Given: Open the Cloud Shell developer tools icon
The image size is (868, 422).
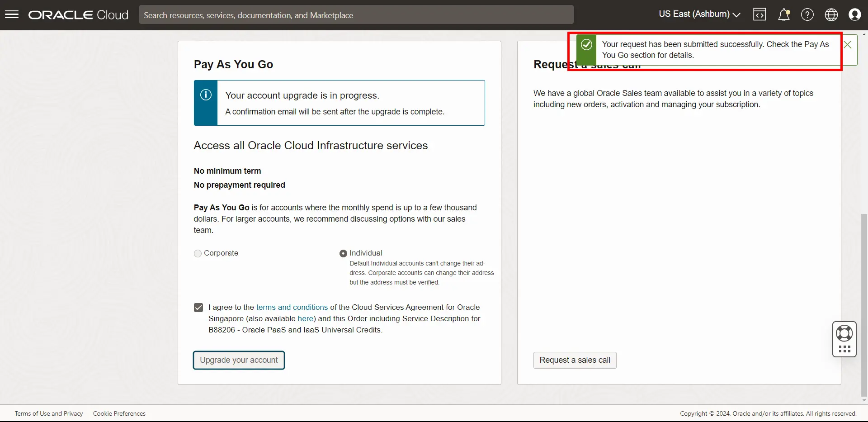Looking at the screenshot, I should tap(759, 14).
